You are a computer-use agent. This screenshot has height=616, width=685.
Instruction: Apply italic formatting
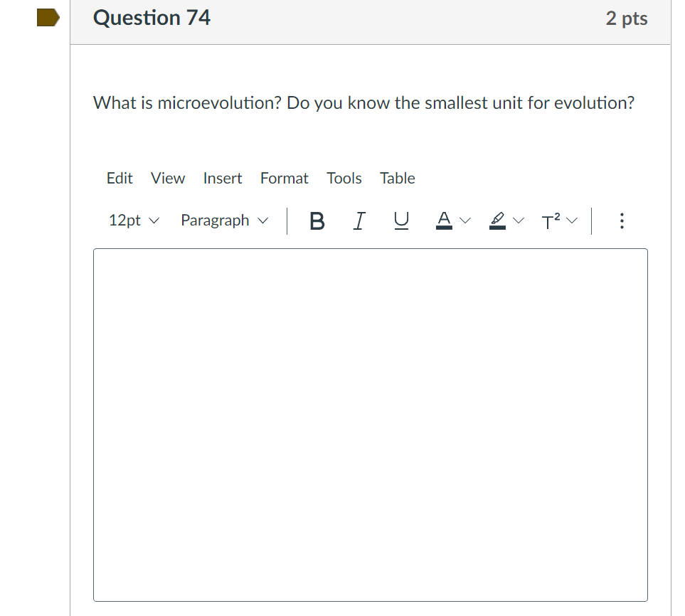(359, 221)
